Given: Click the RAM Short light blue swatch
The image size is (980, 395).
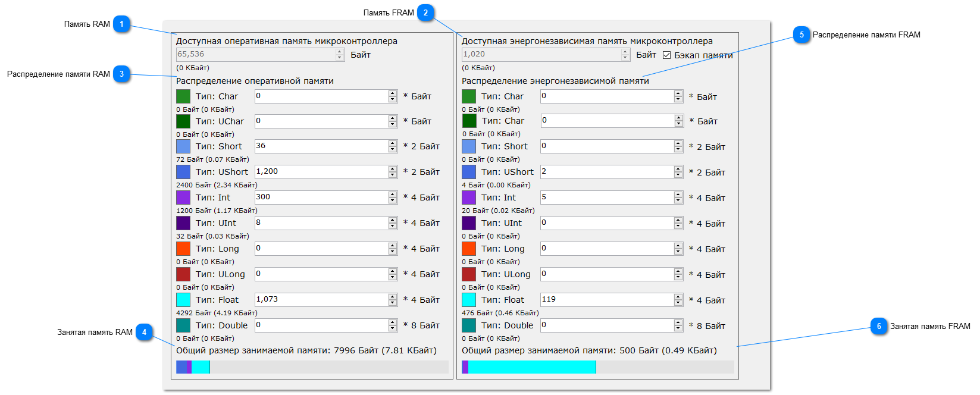Looking at the screenshot, I should (183, 146).
